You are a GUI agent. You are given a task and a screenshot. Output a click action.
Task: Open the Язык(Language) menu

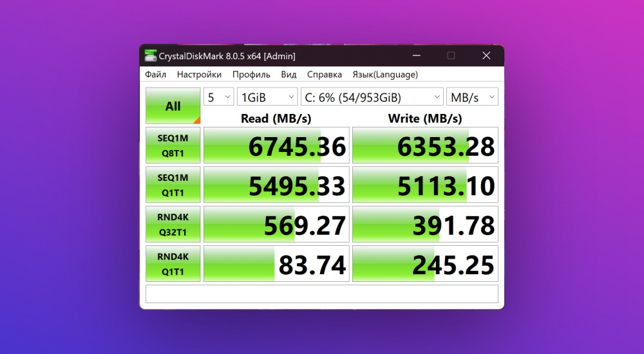(x=385, y=74)
